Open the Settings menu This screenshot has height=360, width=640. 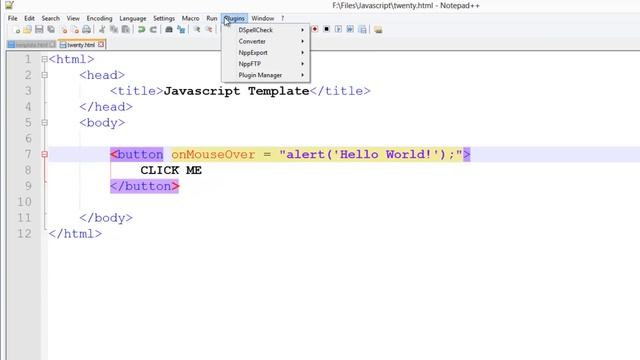164,18
